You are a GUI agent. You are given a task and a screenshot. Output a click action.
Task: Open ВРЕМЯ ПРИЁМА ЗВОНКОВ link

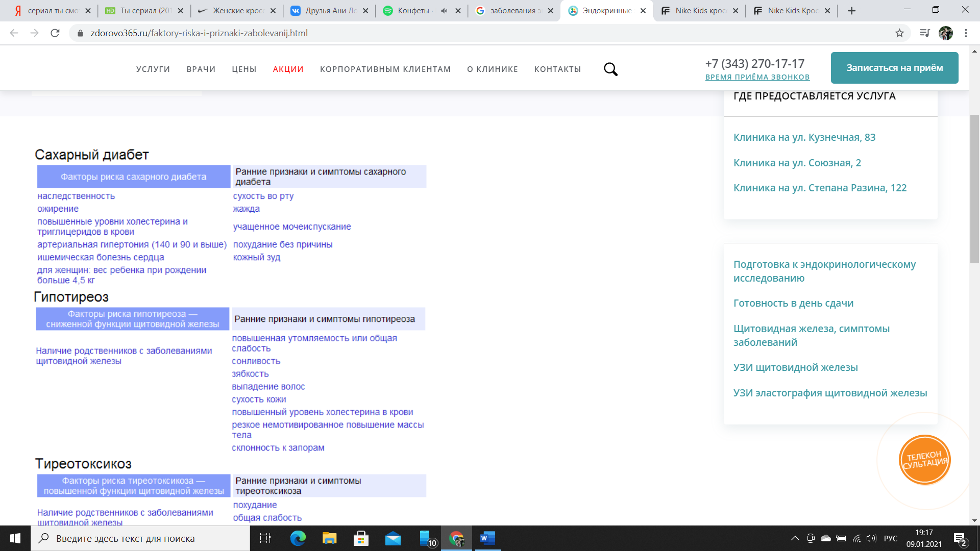click(x=757, y=77)
